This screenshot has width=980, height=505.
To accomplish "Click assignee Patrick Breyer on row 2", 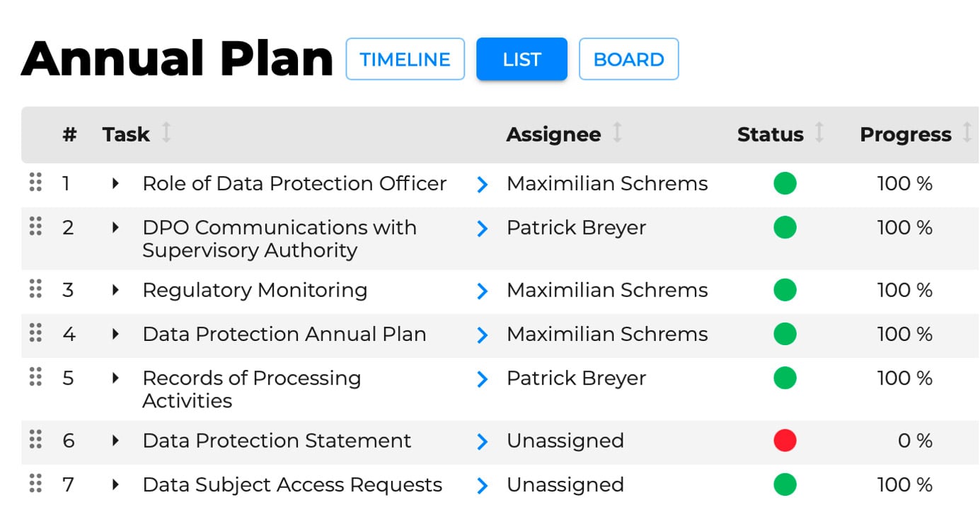I will pyautogui.click(x=576, y=228).
